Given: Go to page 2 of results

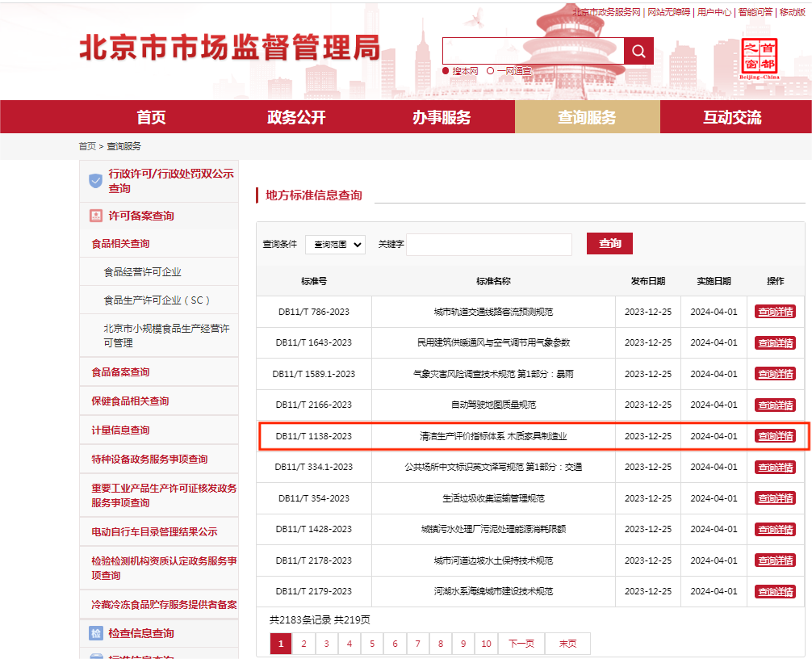Looking at the screenshot, I should click(x=303, y=644).
